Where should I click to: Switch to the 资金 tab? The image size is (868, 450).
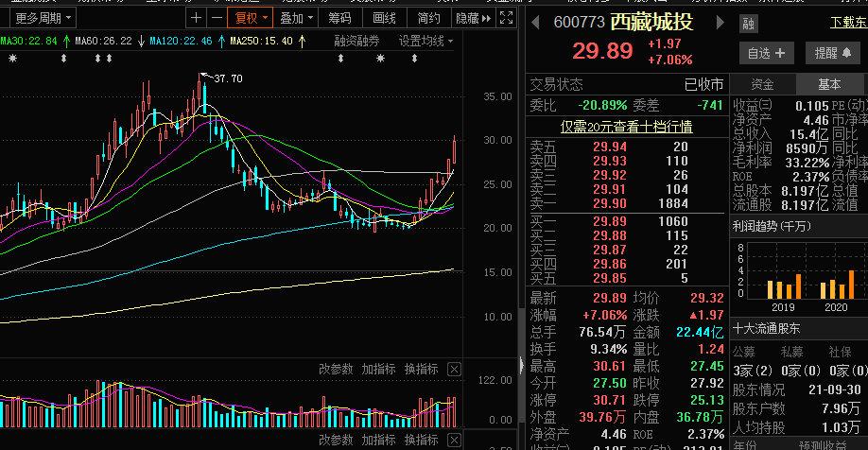762,84
